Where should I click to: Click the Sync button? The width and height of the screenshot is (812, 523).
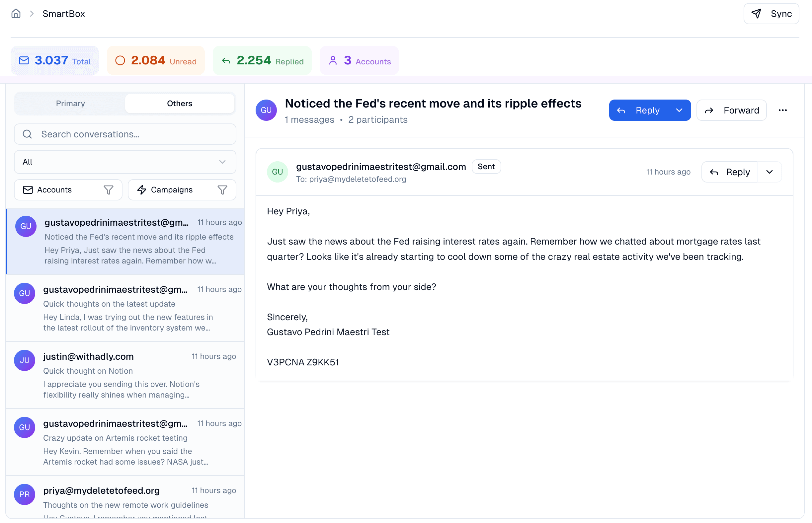[771, 14]
